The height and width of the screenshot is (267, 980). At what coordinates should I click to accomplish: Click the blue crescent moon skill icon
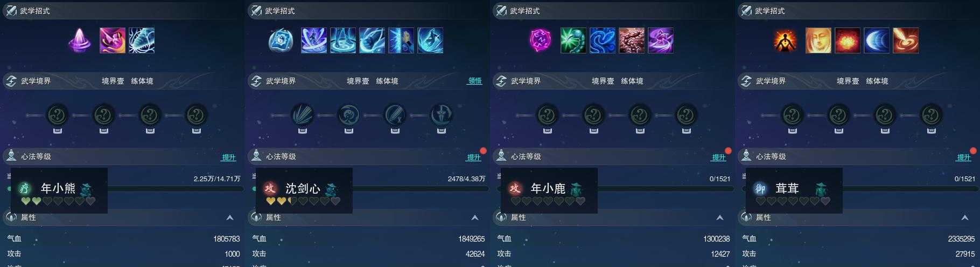[877, 40]
